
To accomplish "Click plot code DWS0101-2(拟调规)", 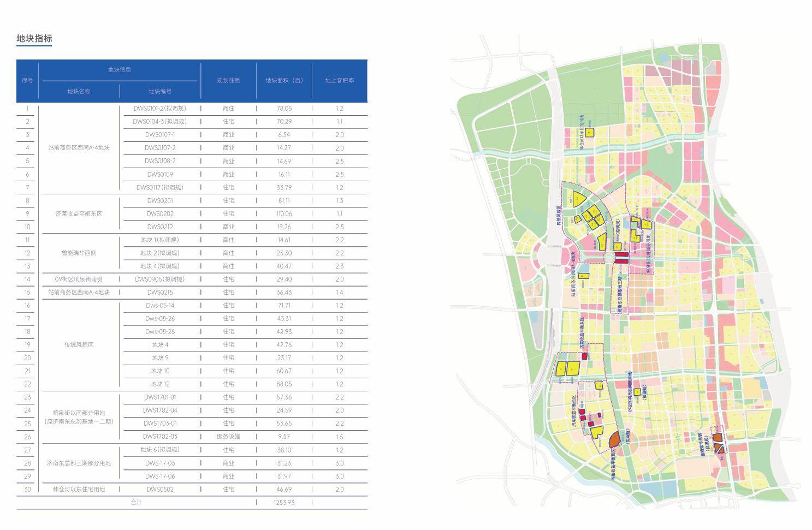I will click(x=160, y=108).
